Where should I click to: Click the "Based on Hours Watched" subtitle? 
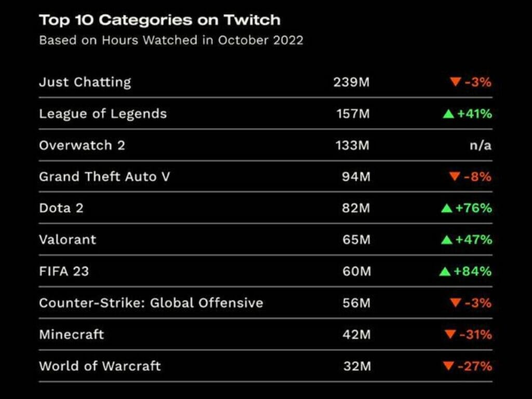coord(171,41)
